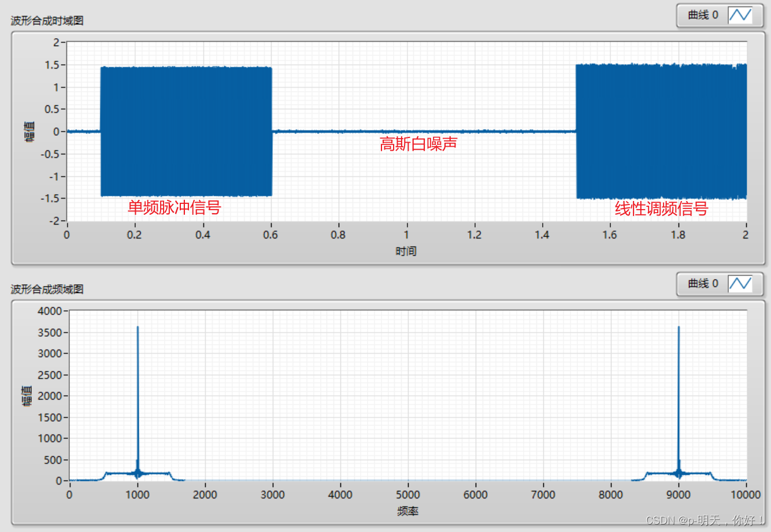Click the time axis tick 0.2

coord(134,235)
